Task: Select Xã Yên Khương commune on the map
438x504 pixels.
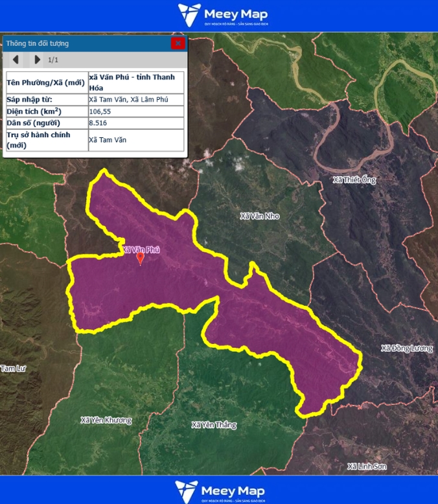Action: (x=106, y=420)
